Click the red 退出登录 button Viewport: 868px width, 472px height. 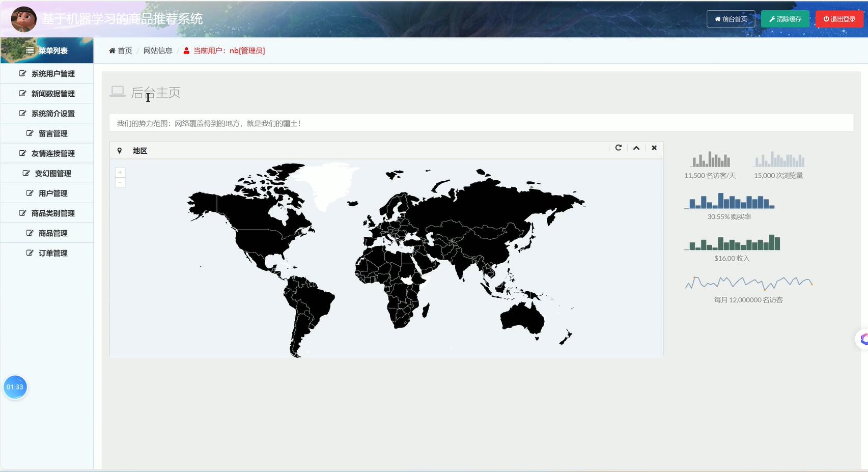(x=839, y=19)
